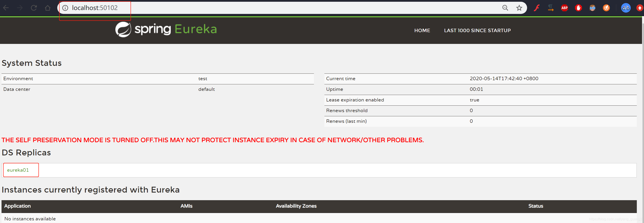Click the Current time label cell
The height and width of the screenshot is (223, 644).
pos(341,79)
